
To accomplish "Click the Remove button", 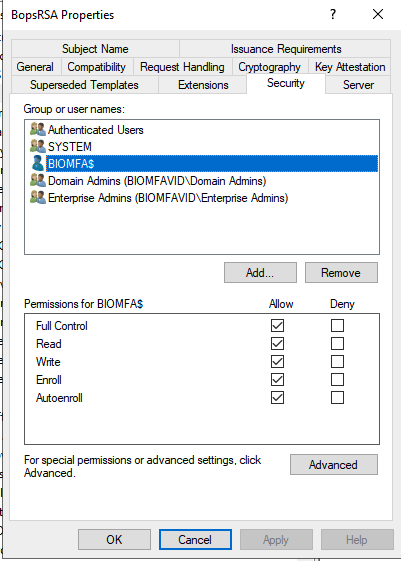I will click(341, 273).
